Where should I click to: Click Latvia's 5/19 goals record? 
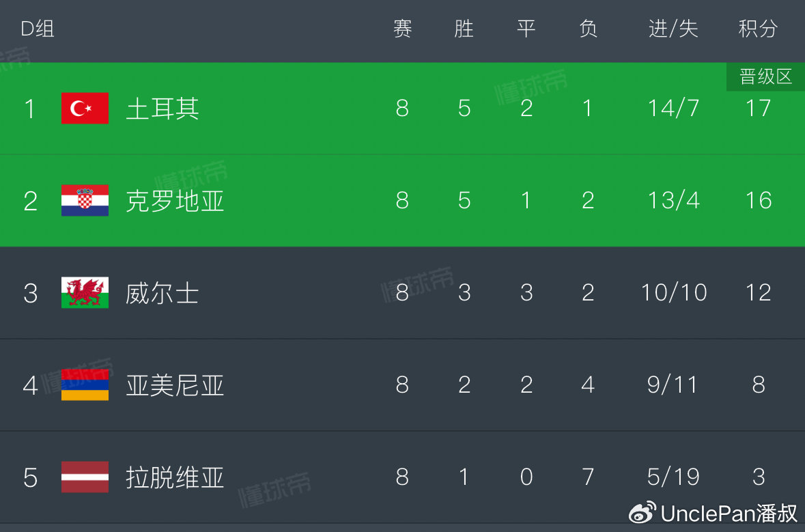(673, 477)
